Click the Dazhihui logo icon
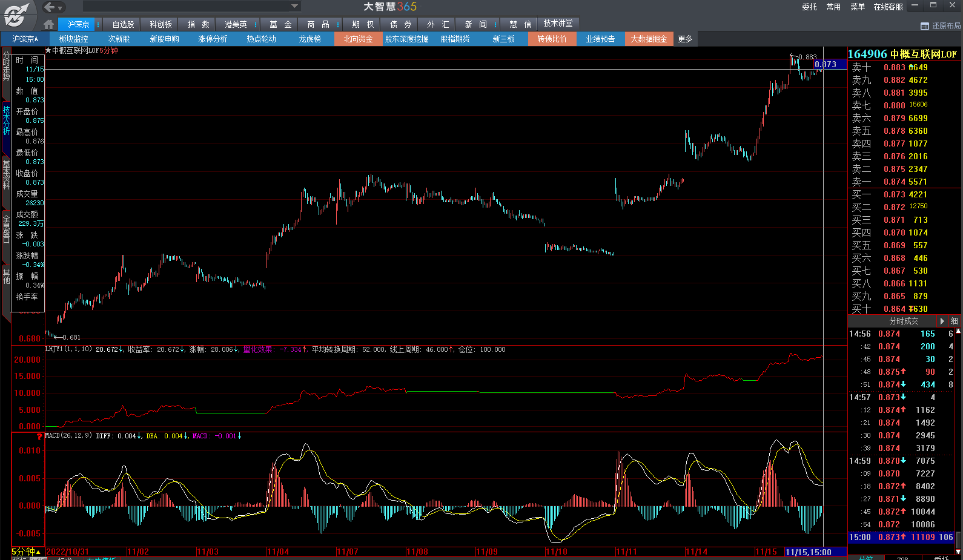Image resolution: width=963 pixels, height=560 pixels. (15, 15)
